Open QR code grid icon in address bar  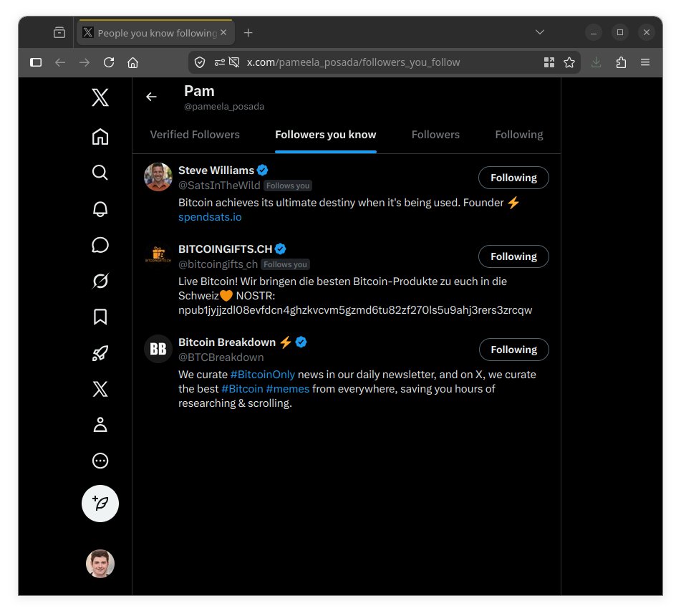(x=549, y=62)
